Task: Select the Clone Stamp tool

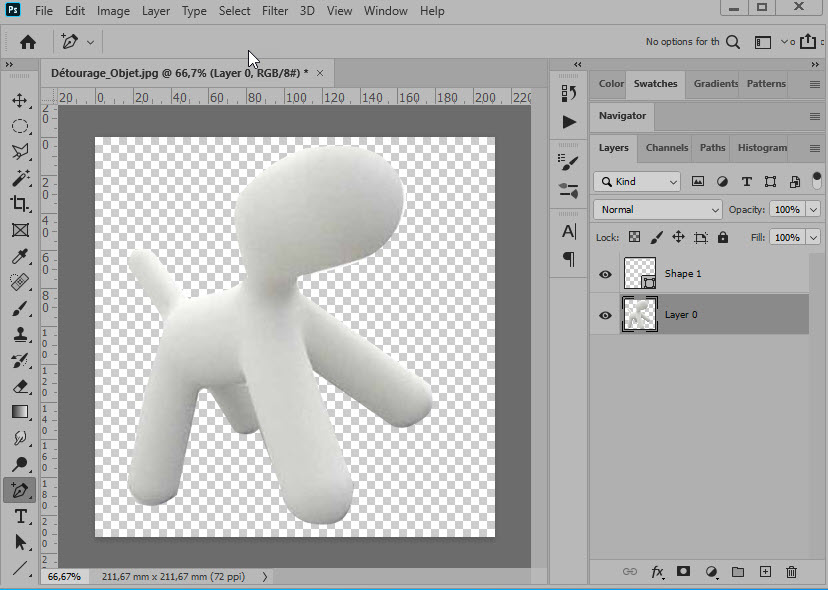Action: tap(20, 334)
